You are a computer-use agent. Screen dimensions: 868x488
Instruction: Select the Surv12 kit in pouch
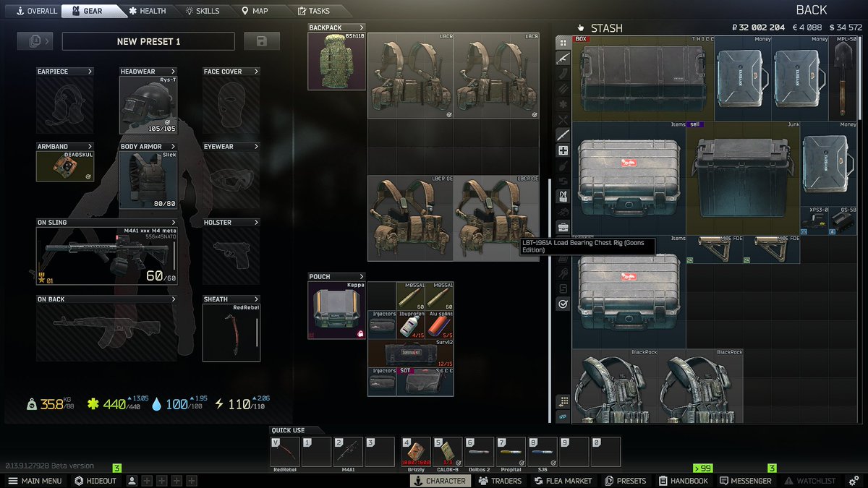pos(410,354)
